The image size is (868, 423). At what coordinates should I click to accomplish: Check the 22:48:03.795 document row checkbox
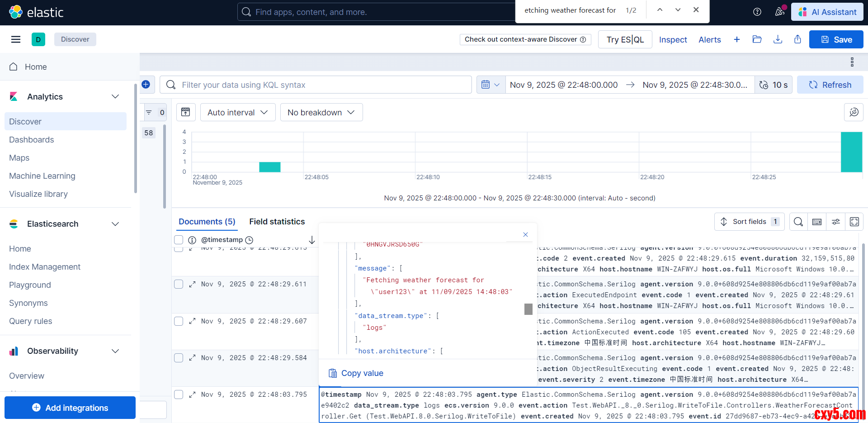[179, 394]
